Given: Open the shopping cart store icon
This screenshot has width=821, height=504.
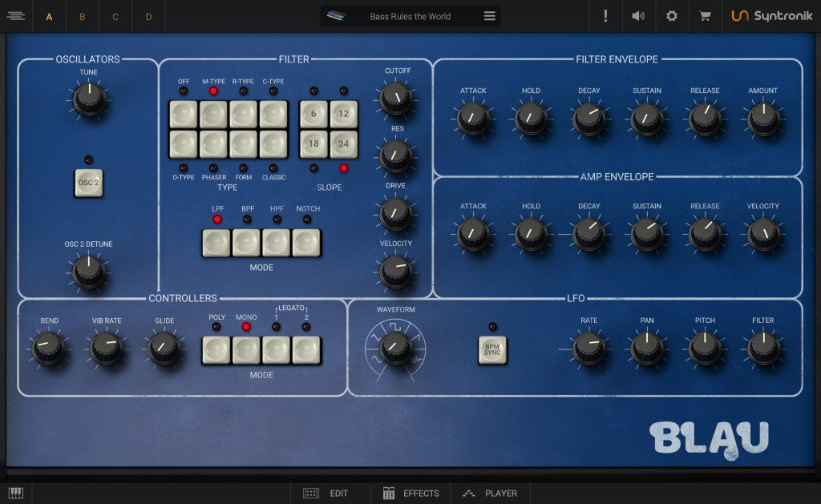Looking at the screenshot, I should pos(705,16).
